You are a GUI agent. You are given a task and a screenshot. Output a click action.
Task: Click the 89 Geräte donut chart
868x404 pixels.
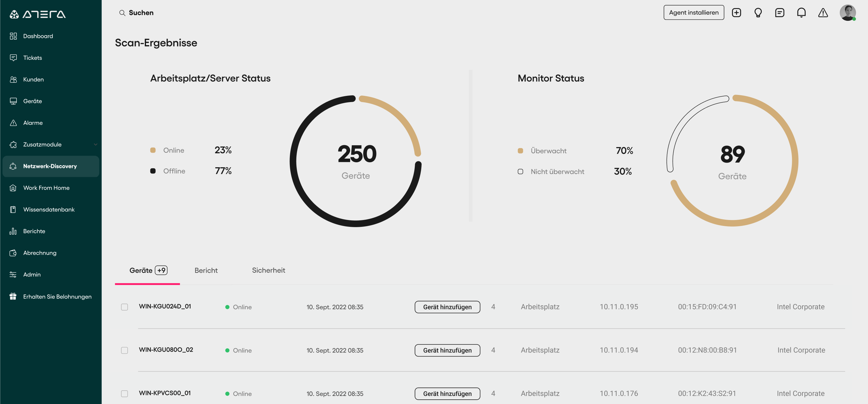732,161
